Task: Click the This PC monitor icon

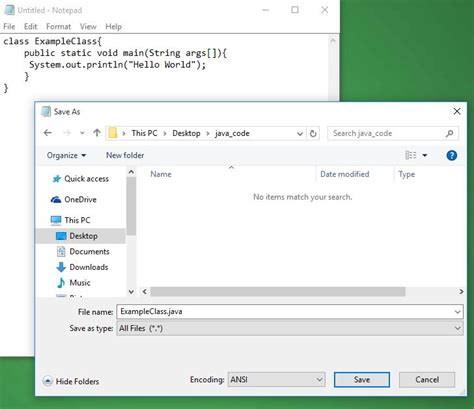Action: 56,220
